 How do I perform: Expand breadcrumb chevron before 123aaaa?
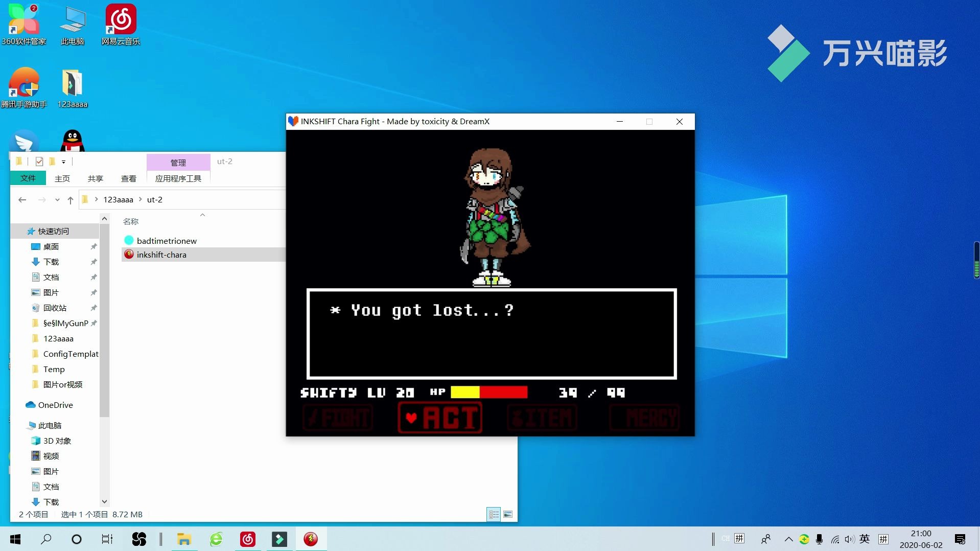pos(96,199)
